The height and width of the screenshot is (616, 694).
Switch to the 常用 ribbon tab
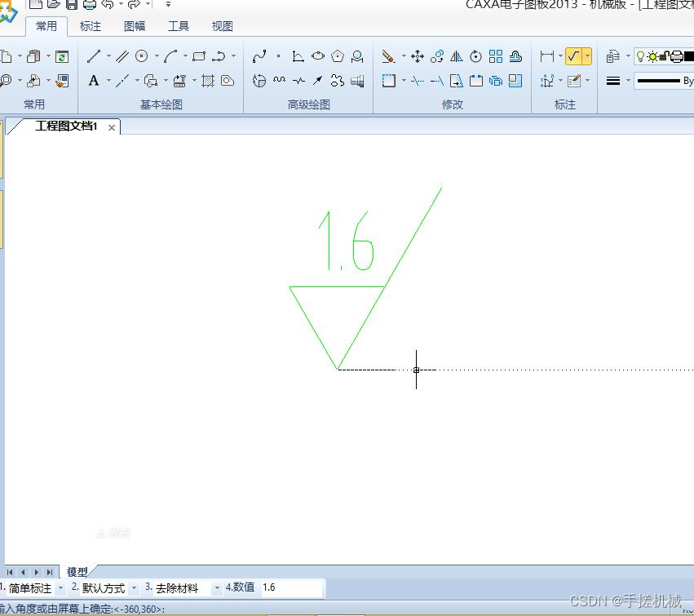click(x=46, y=27)
